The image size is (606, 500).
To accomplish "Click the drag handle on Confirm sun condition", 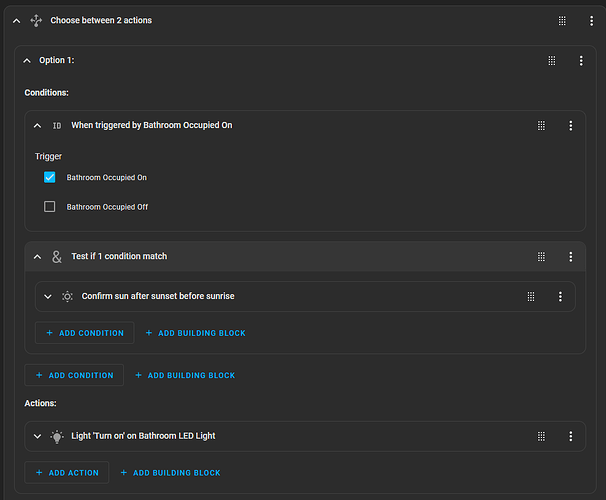I will (531, 297).
